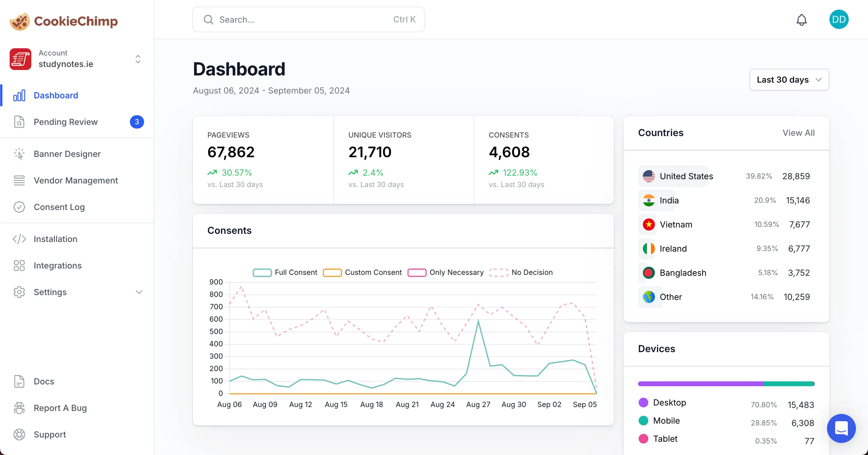Click the DD profile avatar

tap(839, 19)
